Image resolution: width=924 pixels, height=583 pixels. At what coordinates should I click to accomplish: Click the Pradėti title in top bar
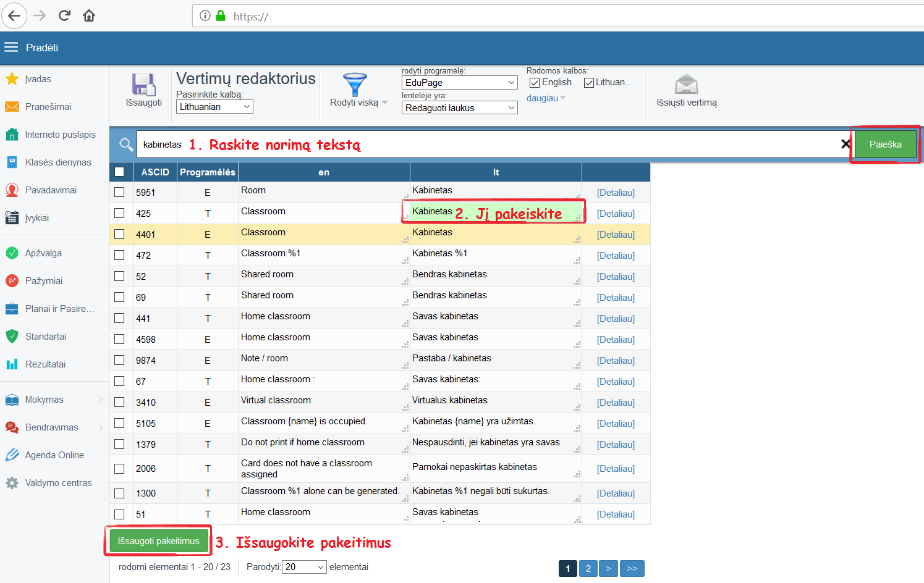click(x=42, y=48)
